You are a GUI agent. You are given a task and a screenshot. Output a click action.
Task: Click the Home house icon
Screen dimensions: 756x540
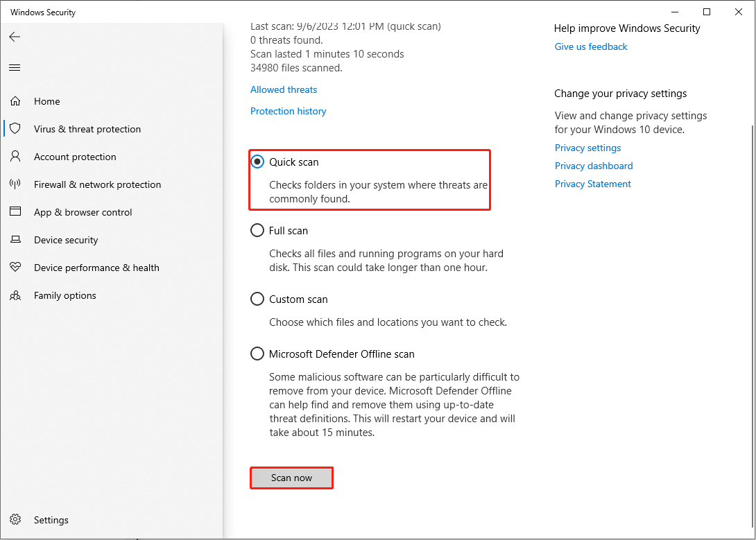coord(15,101)
